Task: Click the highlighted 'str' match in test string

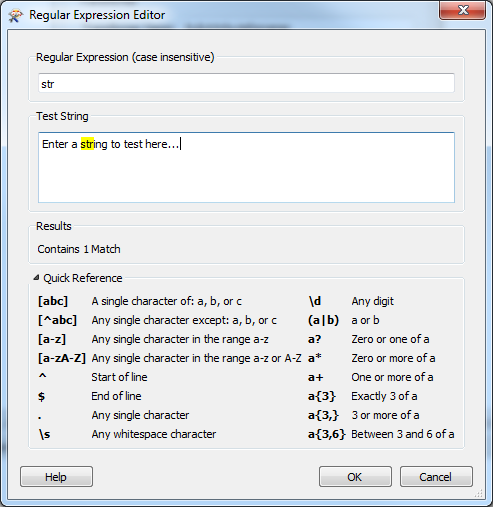Action: (87, 144)
